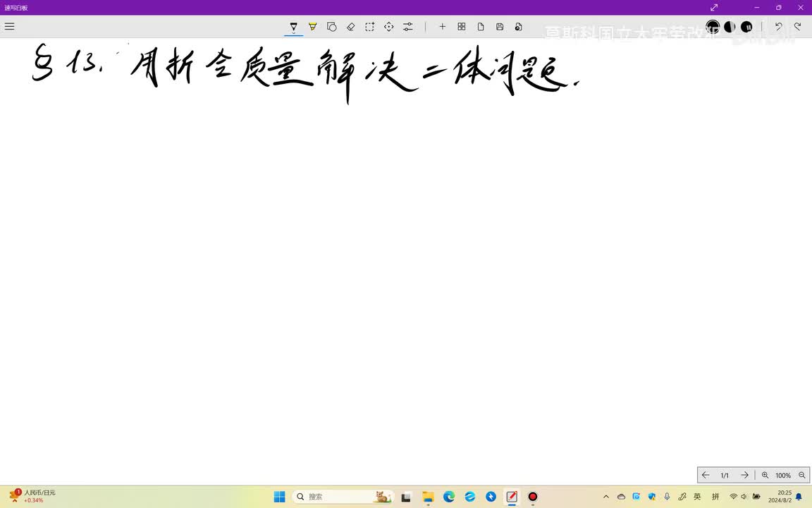
Task: Create a new blank document
Action: [x=481, y=27]
